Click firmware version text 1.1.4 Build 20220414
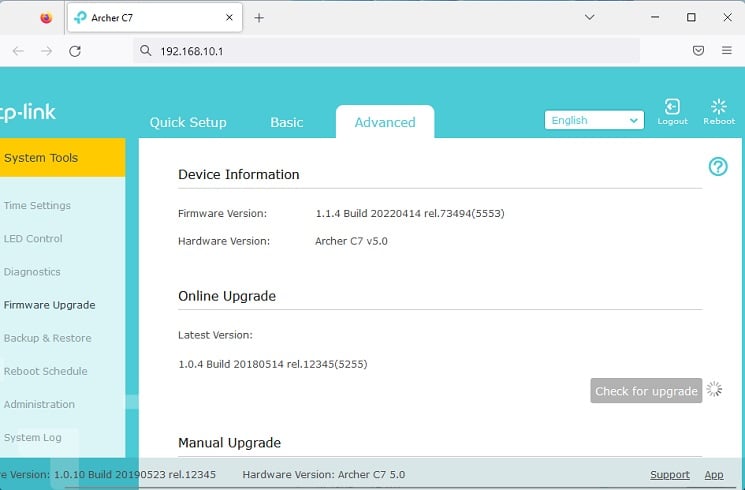Screen dimensions: 745x490 410,213
